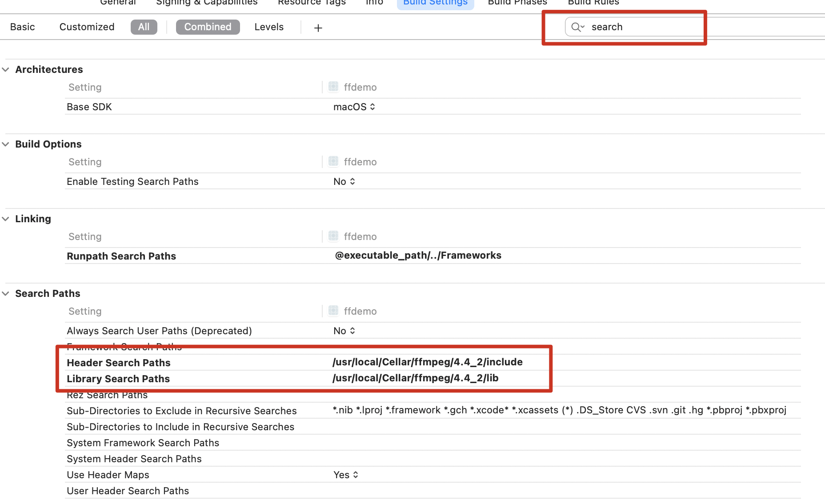Viewport: 825px width, 504px height.
Task: Select the All filter scope
Action: click(x=144, y=27)
